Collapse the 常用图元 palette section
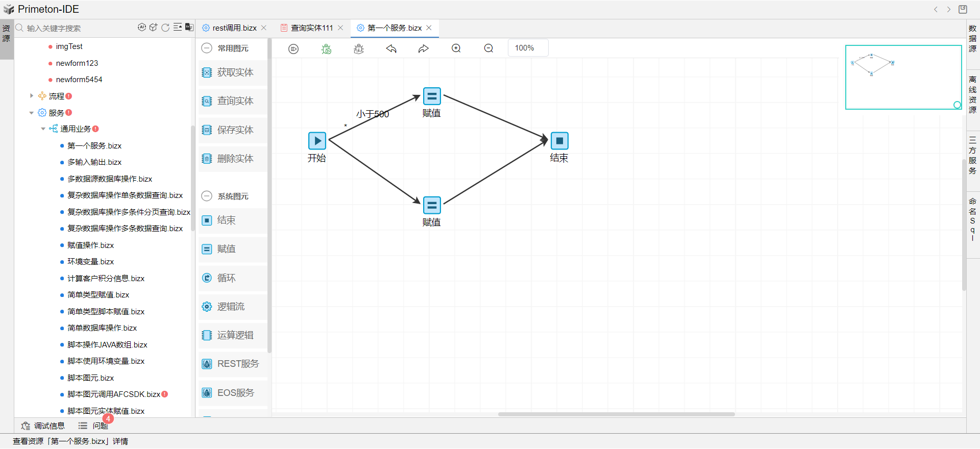The image size is (980, 449). click(x=207, y=48)
